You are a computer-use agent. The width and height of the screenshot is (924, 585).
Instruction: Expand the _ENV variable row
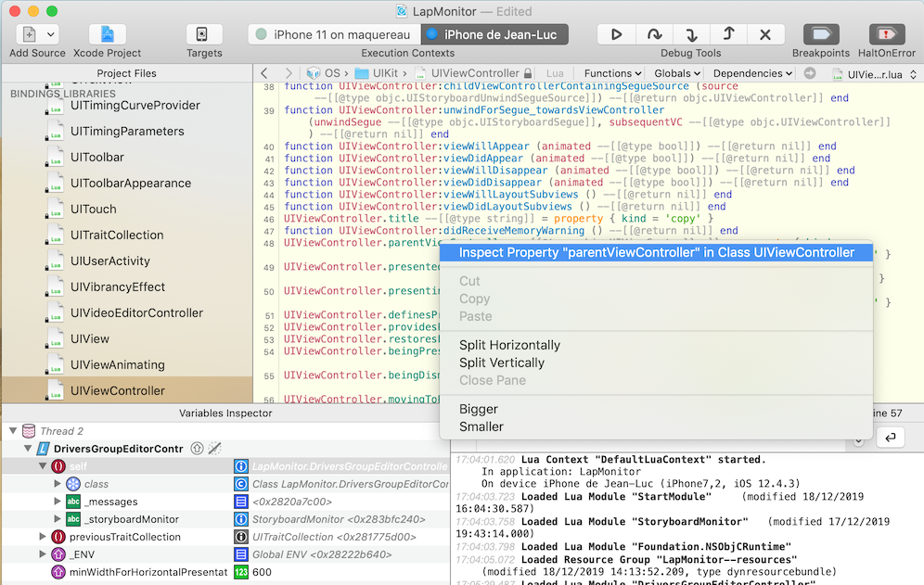tap(43, 554)
